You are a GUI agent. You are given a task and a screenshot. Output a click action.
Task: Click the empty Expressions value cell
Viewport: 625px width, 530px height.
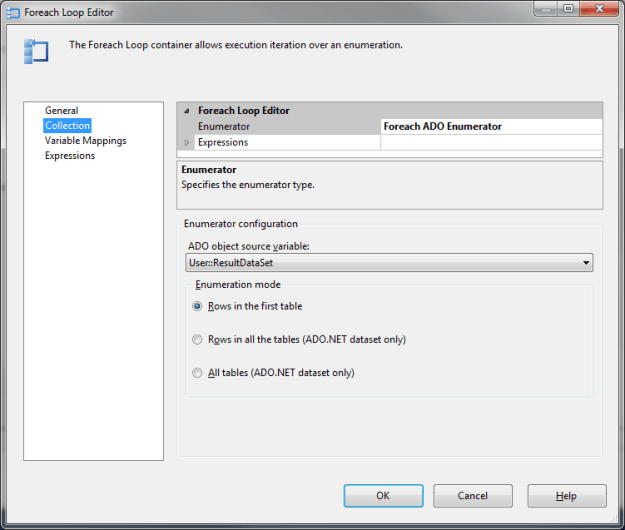tap(491, 143)
